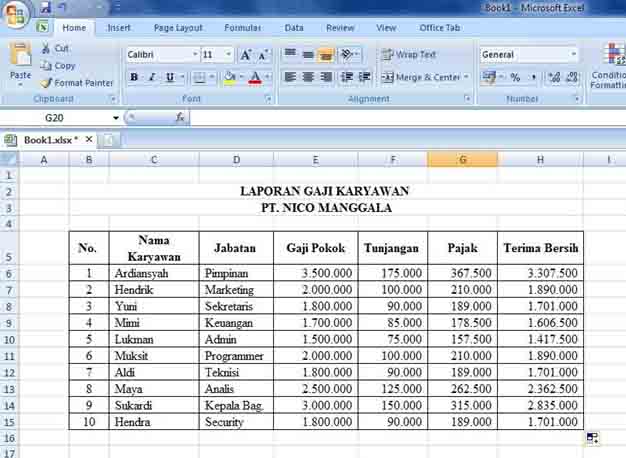Screen dimensions: 626x458
Task: Apply Percent Style
Action: tap(515, 77)
